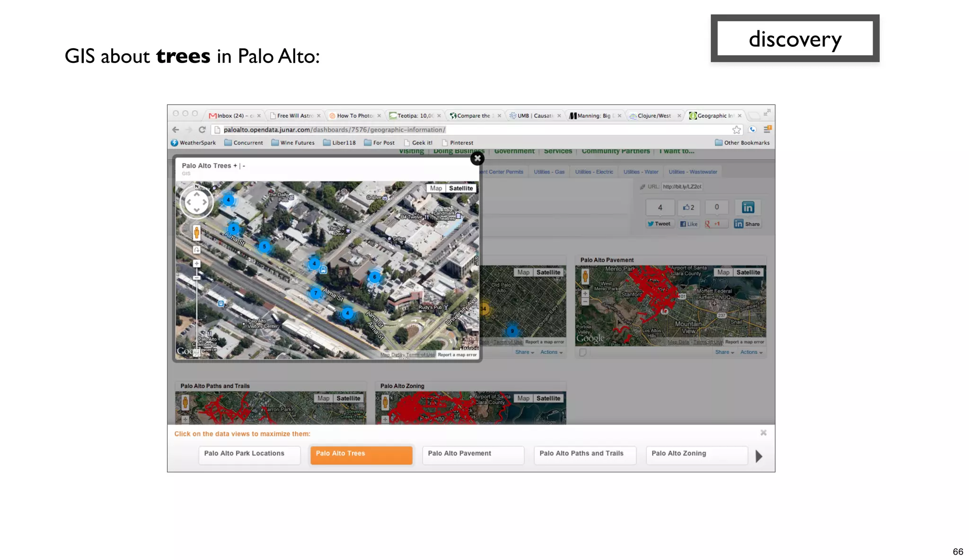Open the Utilities - Wastewater tab

693,172
